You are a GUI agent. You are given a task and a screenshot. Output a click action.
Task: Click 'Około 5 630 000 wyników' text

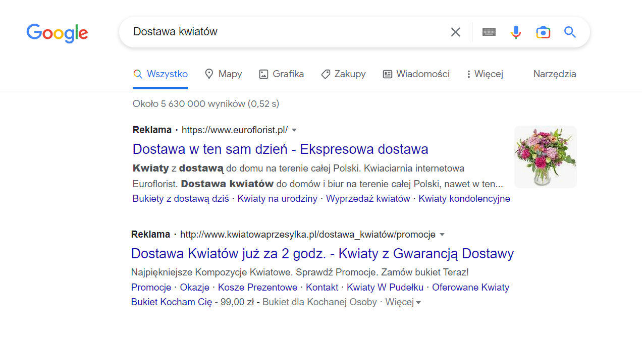[206, 104]
